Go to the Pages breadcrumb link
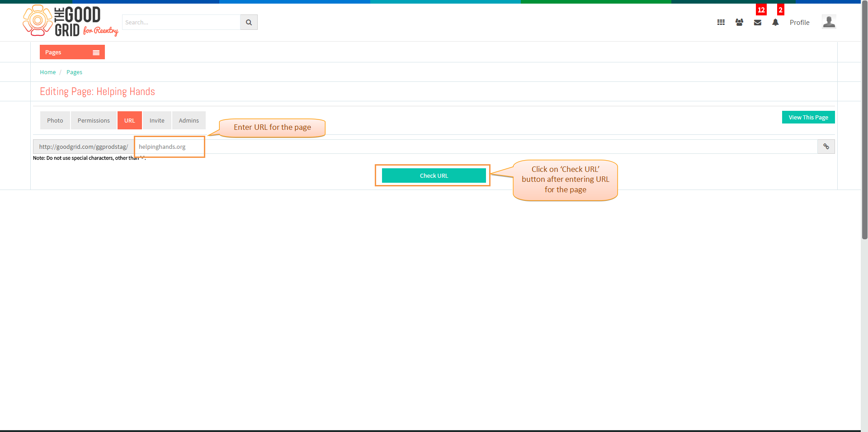The height and width of the screenshot is (432, 868). 74,72
